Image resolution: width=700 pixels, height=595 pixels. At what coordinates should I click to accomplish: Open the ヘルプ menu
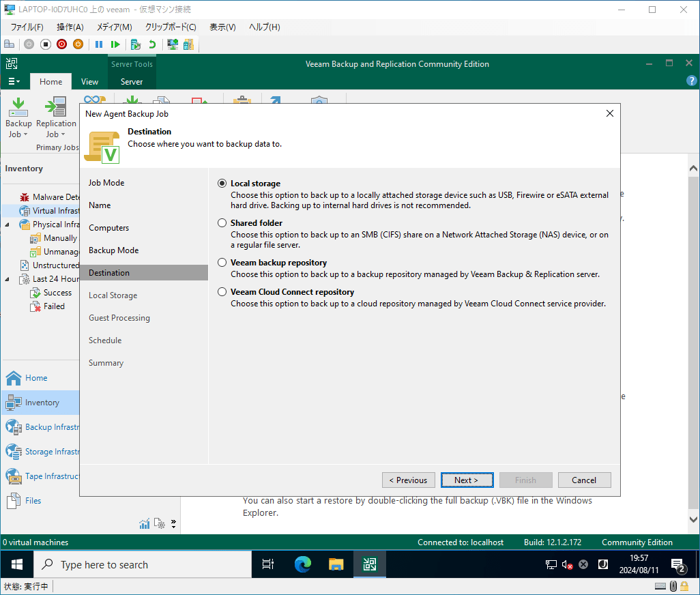pyautogui.click(x=264, y=27)
